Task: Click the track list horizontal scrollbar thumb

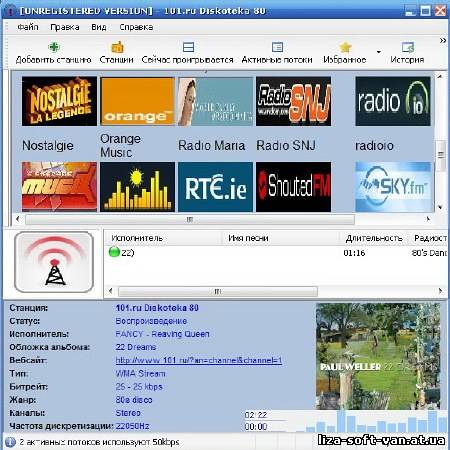Action: coord(218,291)
